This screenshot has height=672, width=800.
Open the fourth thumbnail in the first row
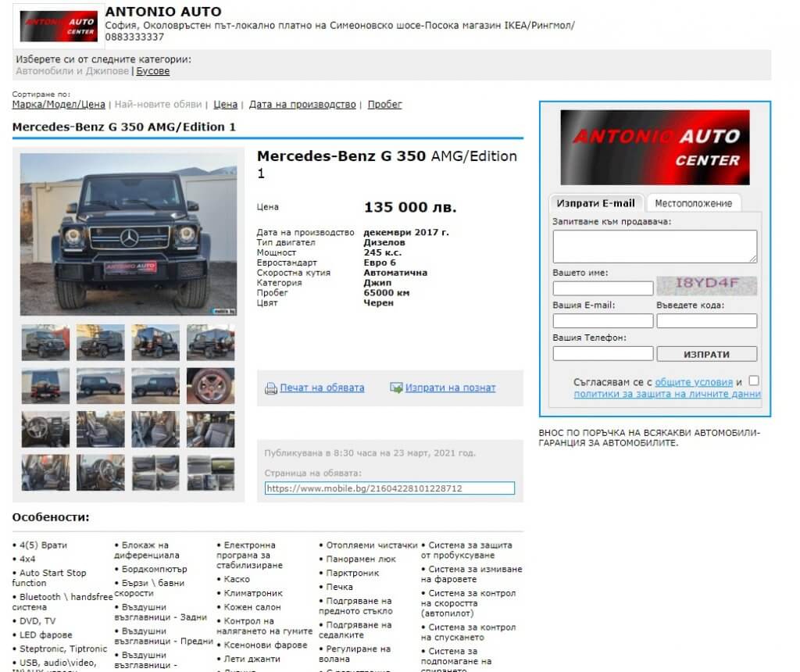211,342
